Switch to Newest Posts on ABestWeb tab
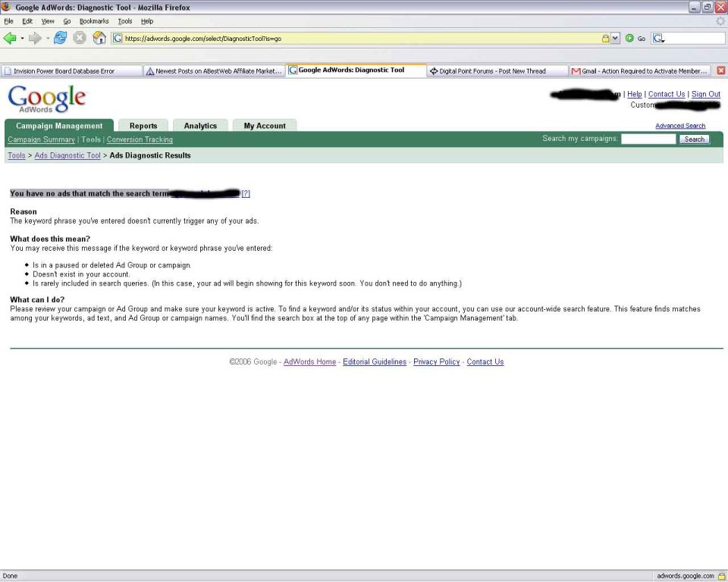 214,71
